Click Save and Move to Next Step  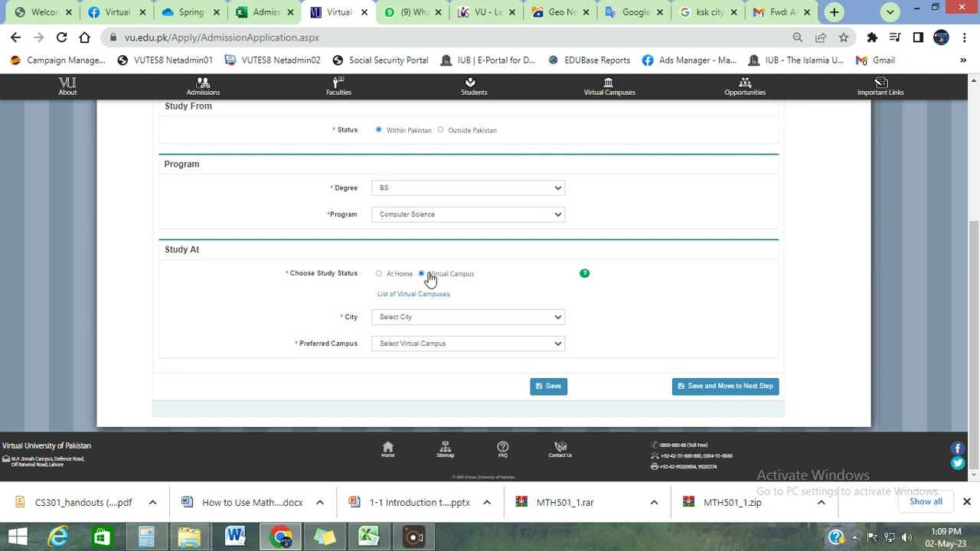725,386
